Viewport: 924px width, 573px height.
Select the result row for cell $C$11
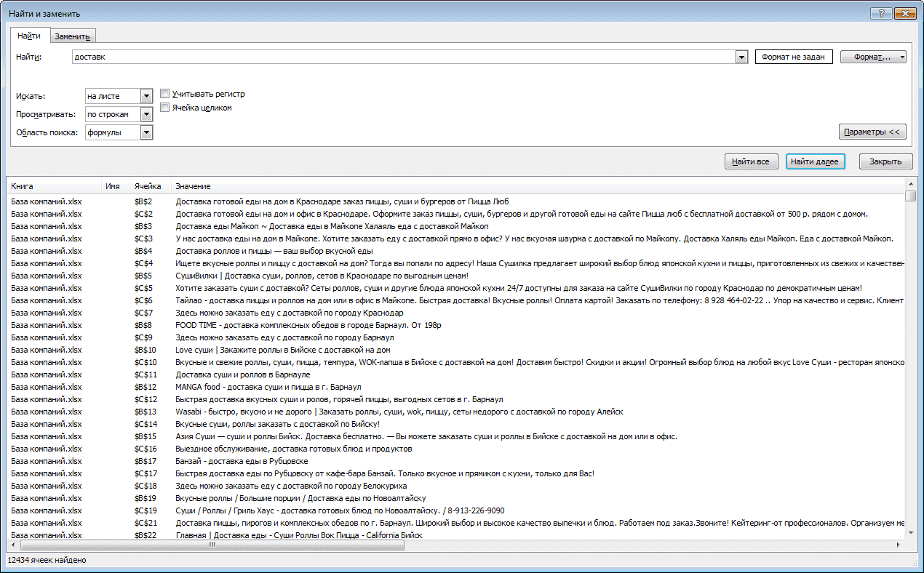[455, 374]
